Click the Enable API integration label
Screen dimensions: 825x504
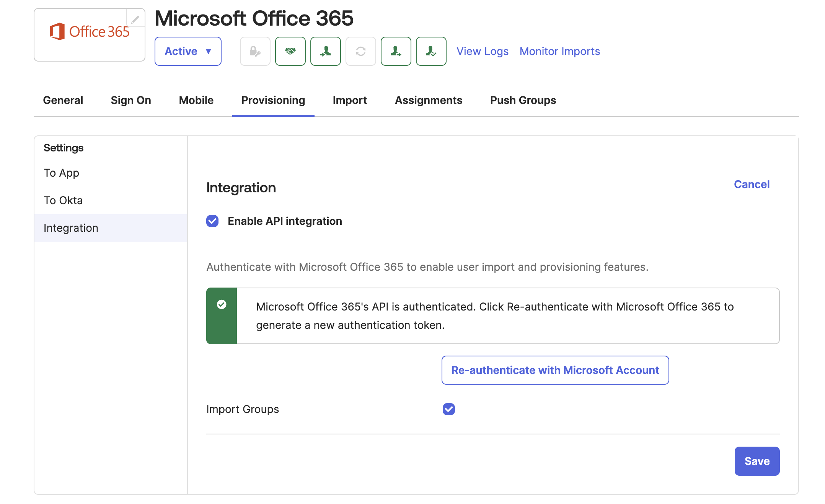click(285, 221)
